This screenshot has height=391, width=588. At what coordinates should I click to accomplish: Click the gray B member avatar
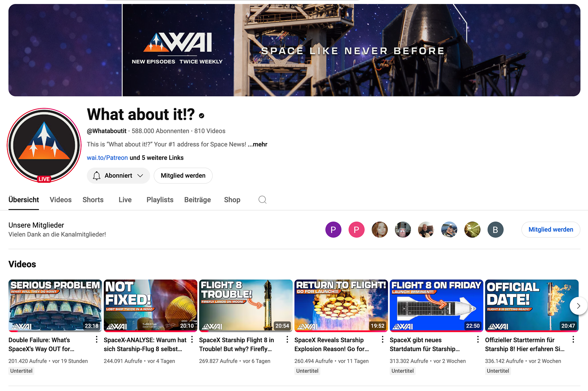tap(495, 230)
